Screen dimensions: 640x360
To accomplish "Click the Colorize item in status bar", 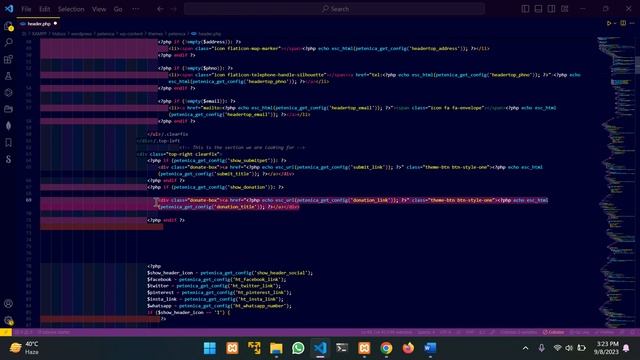I will coord(553,332).
